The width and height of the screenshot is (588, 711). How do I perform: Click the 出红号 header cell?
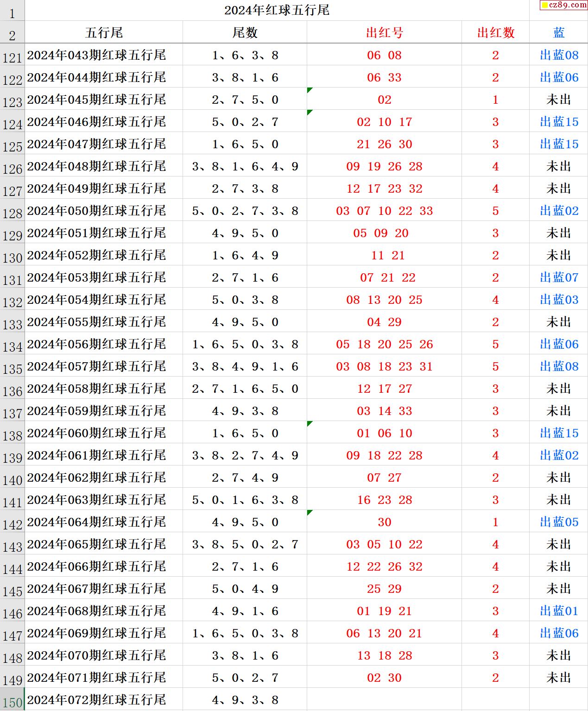384,32
